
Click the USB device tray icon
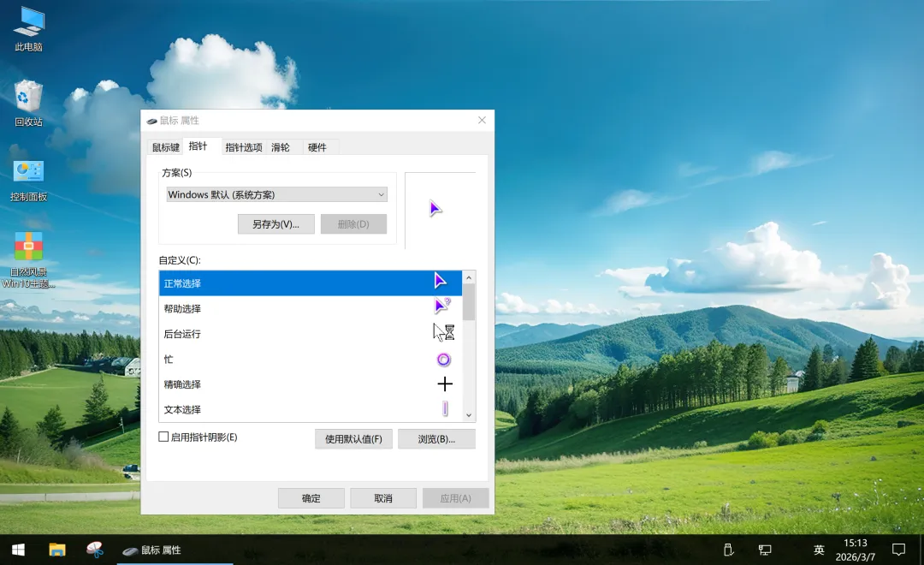728,550
